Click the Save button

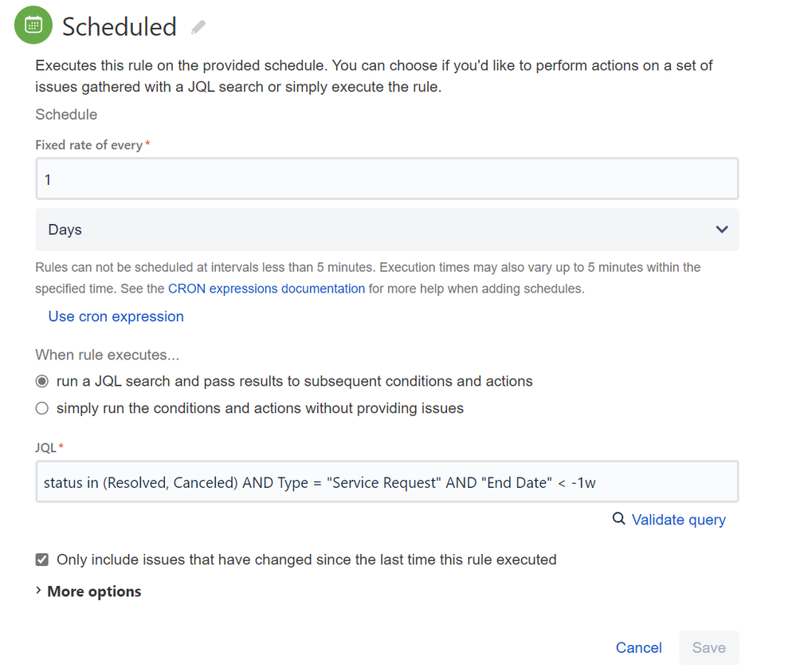708,647
